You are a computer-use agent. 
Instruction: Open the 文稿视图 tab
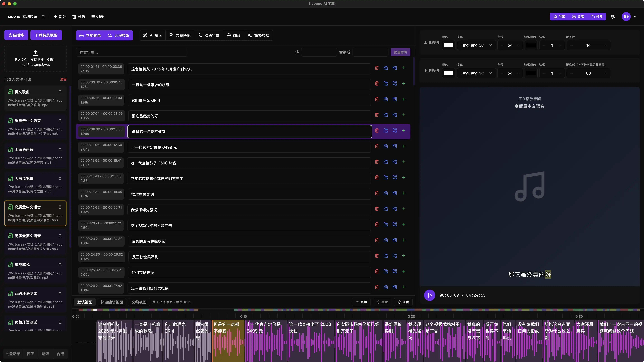click(139, 302)
